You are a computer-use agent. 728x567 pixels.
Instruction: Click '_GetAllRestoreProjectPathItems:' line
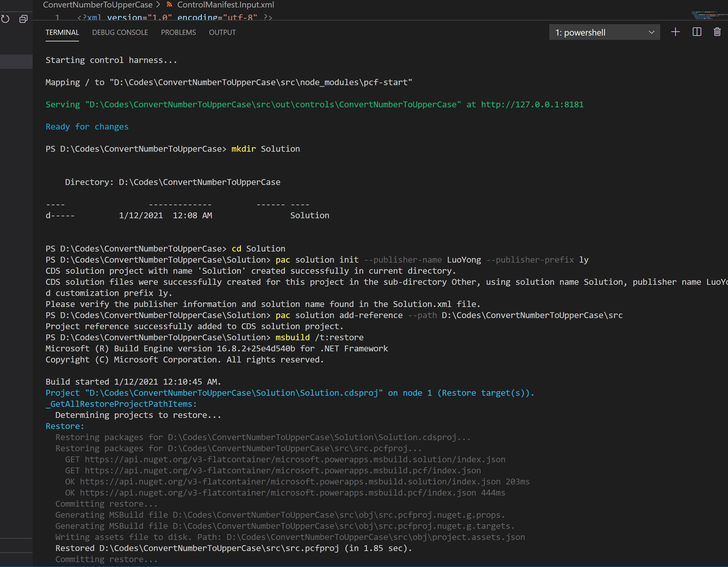click(x=121, y=404)
